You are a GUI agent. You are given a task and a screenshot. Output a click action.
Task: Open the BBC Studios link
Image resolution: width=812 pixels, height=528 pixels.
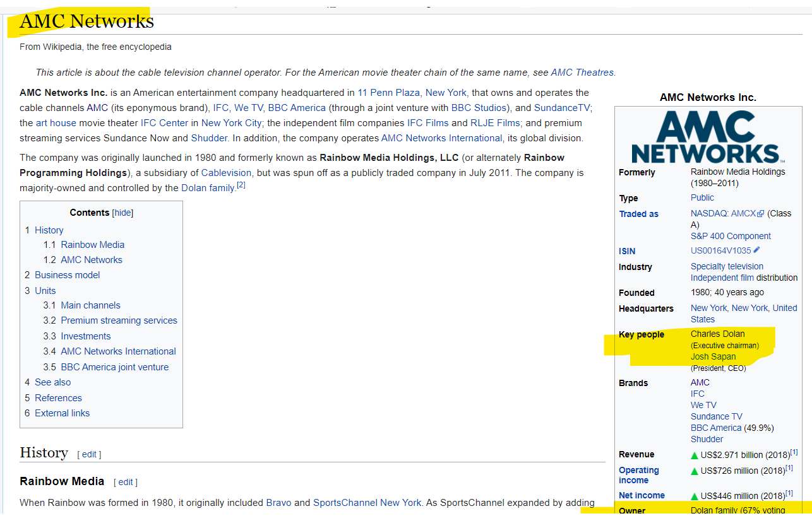[x=479, y=108]
